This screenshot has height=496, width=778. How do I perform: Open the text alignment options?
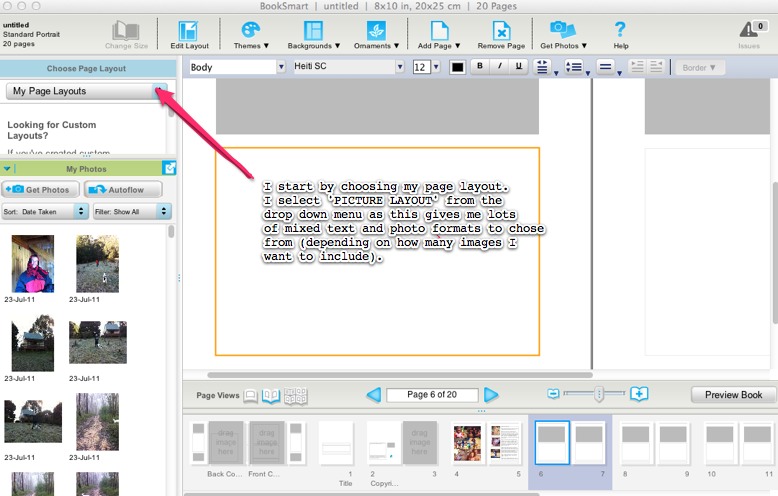coord(544,67)
